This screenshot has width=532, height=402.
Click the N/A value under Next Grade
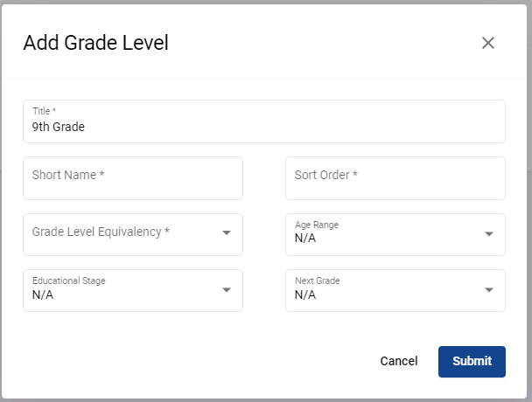305,295
